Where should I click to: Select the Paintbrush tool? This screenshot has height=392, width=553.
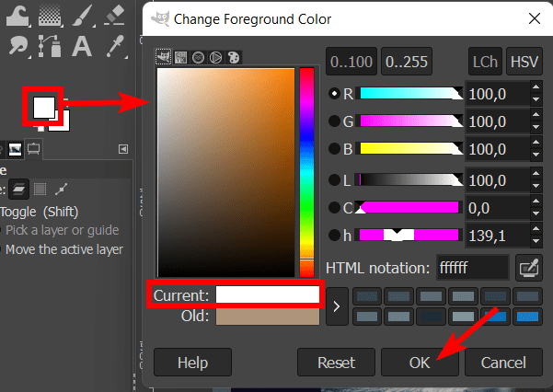point(82,14)
